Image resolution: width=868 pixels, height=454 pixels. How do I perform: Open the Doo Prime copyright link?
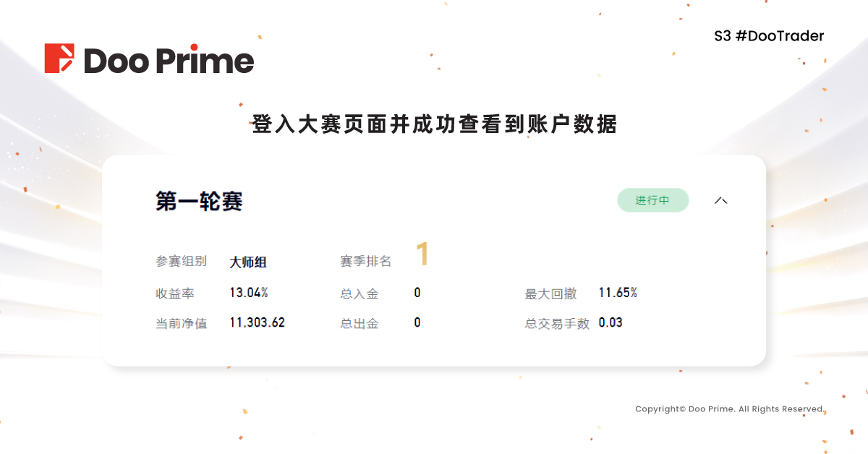point(729,408)
